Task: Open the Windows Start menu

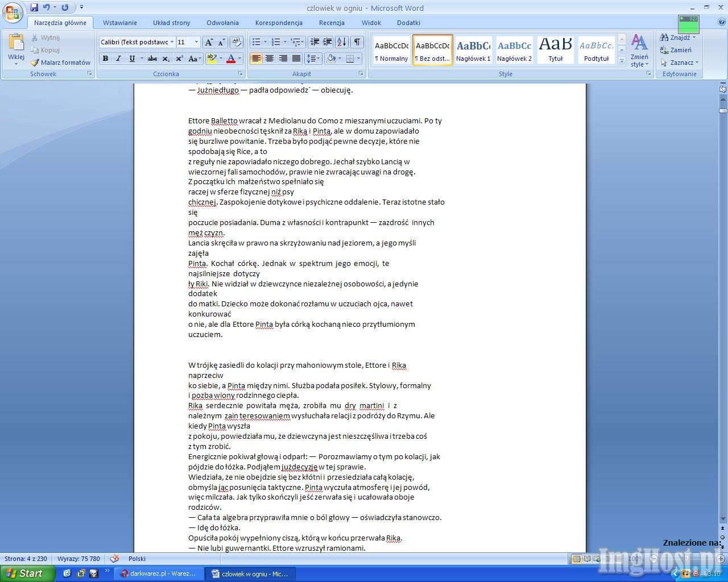Action: click(28, 573)
